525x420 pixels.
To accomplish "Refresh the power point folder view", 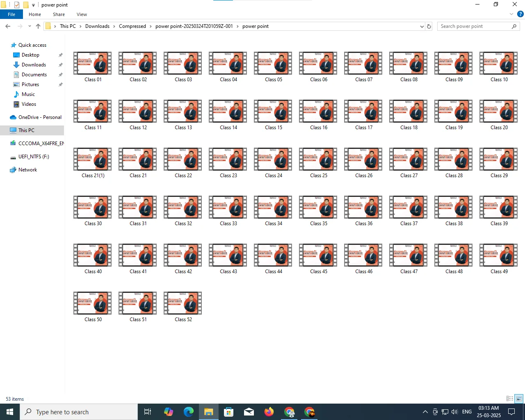I will [429, 26].
